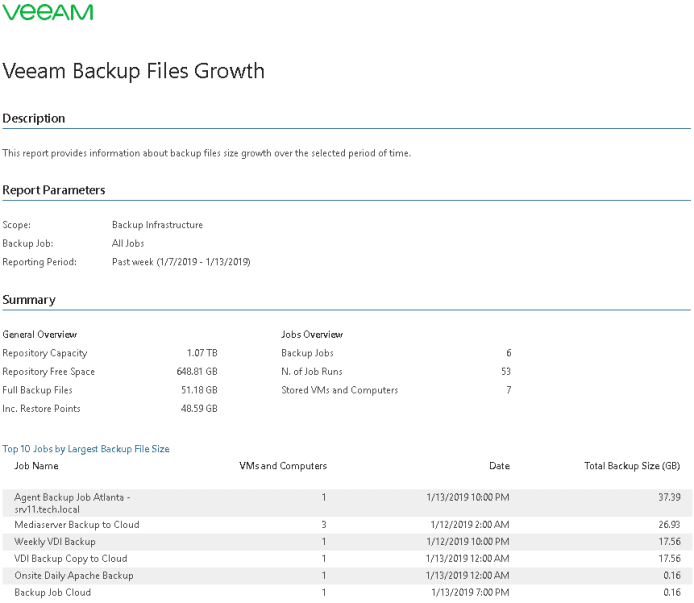Select reporting period Past week value
This screenshot has width=694, height=603.
(181, 262)
